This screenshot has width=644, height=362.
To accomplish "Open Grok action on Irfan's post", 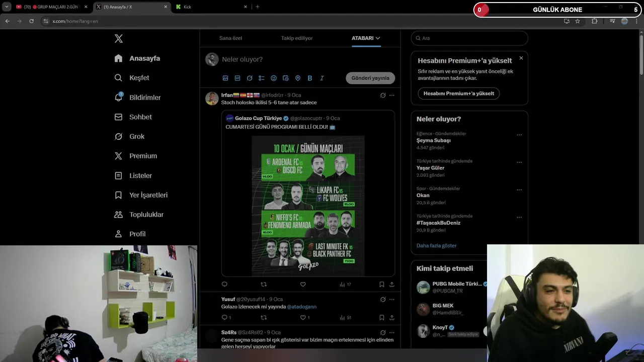I will [383, 96].
